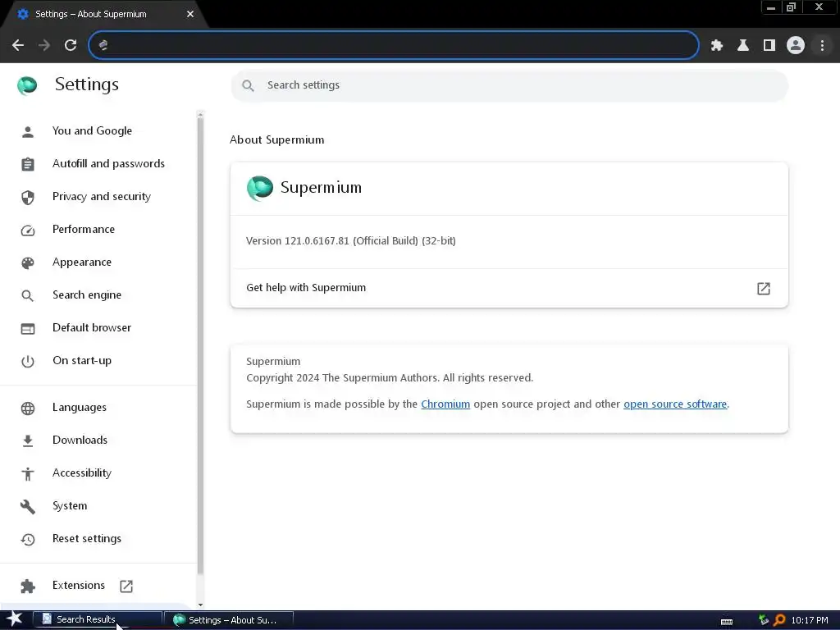The height and width of the screenshot is (630, 840).
Task: Toggle the side panel icon
Action: click(x=769, y=46)
